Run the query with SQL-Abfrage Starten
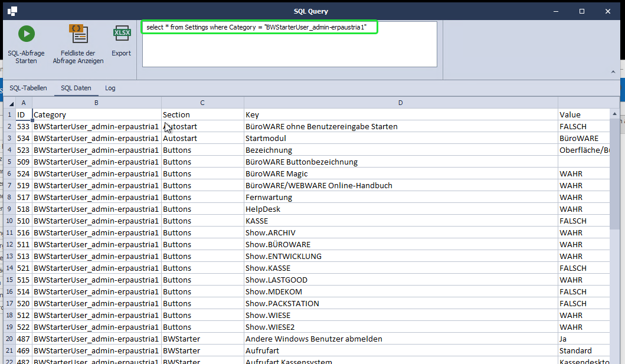Viewport: 625px width, 364px height. [27, 44]
